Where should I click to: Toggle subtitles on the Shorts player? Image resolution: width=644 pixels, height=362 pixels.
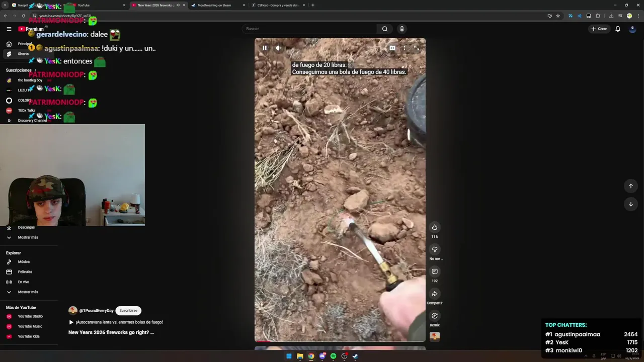coord(392,48)
